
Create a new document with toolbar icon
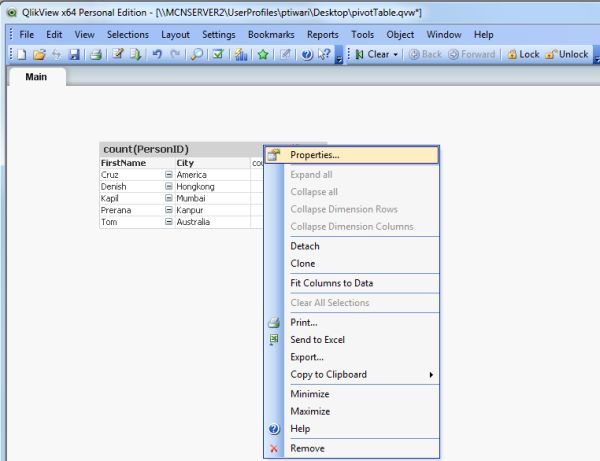22,55
